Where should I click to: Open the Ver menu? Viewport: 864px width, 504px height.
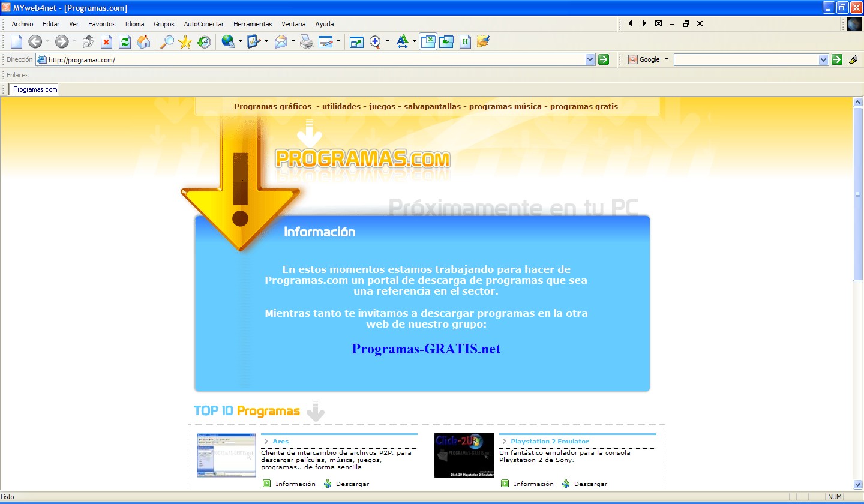74,24
